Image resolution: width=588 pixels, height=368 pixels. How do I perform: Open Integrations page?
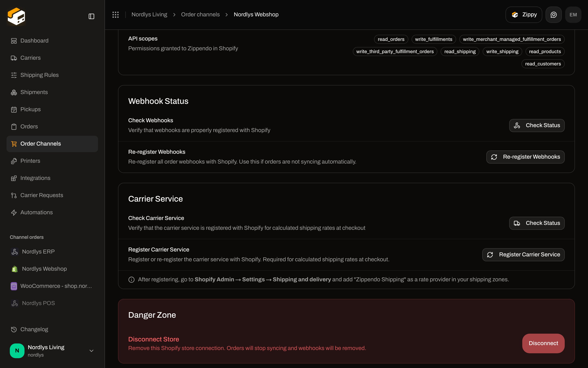coord(52,178)
